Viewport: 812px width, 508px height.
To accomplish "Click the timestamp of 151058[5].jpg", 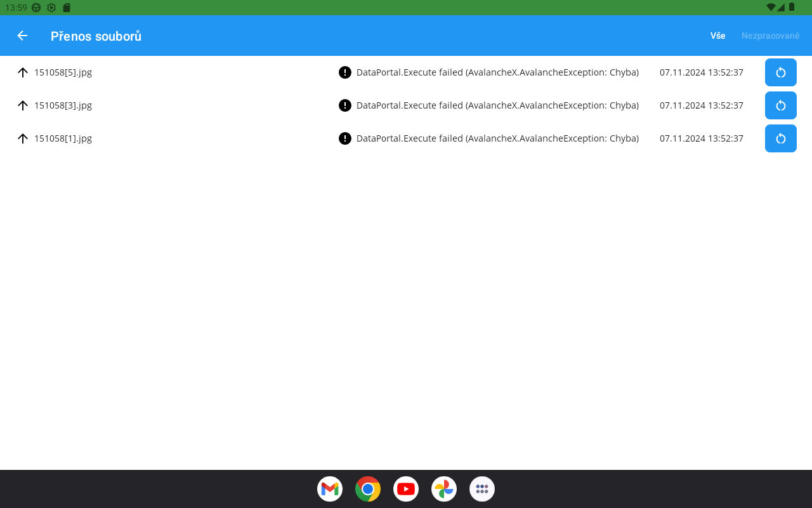I will [x=702, y=72].
